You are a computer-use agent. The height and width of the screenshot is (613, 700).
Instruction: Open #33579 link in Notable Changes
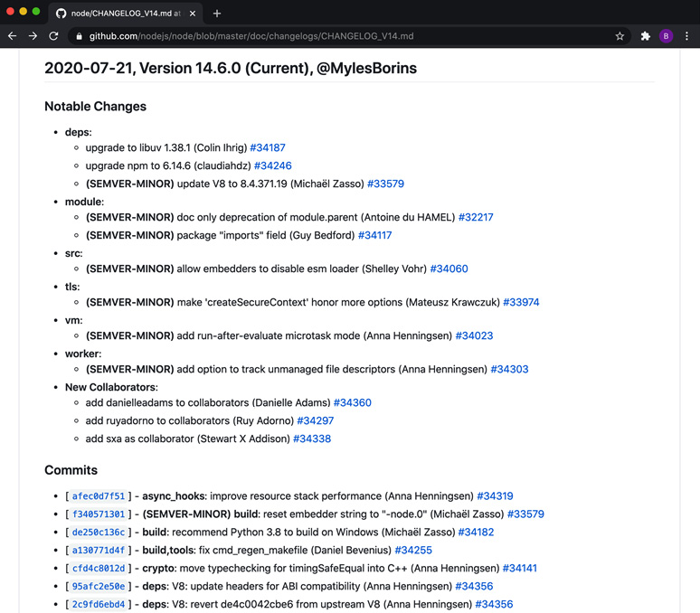click(x=385, y=184)
